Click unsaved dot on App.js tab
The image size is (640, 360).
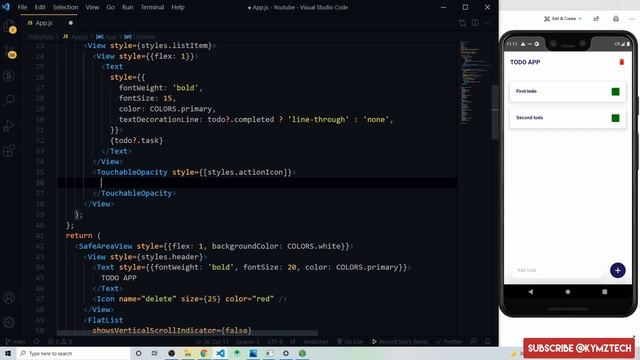[x=71, y=23]
